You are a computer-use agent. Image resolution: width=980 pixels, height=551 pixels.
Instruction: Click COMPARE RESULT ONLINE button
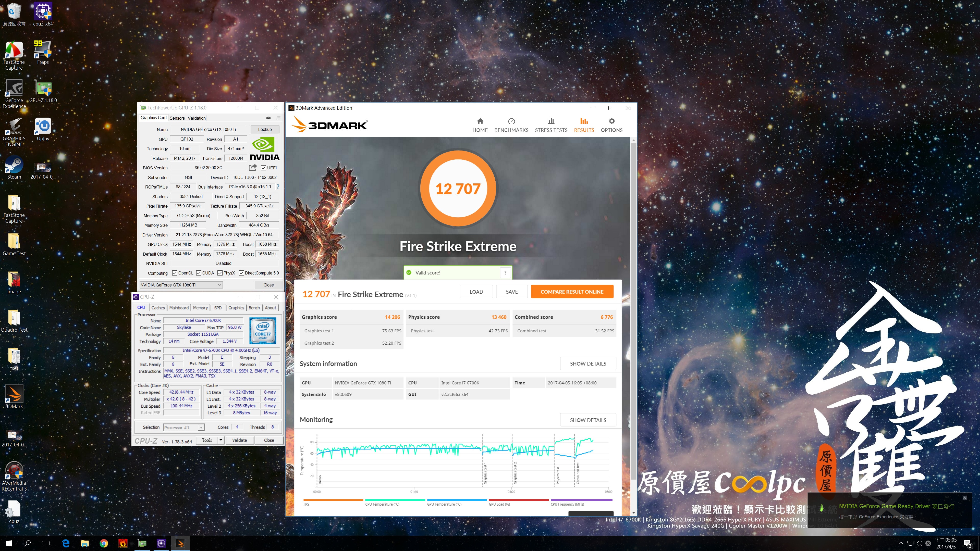tap(572, 292)
